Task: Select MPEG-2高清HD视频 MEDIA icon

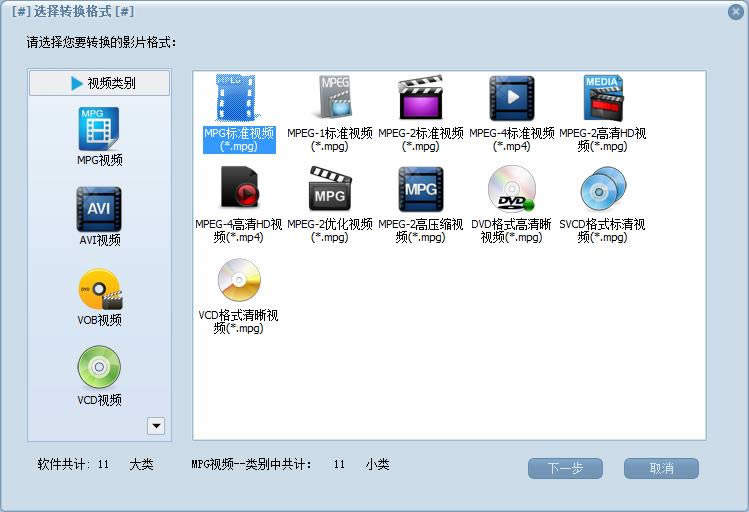Action: tap(603, 97)
